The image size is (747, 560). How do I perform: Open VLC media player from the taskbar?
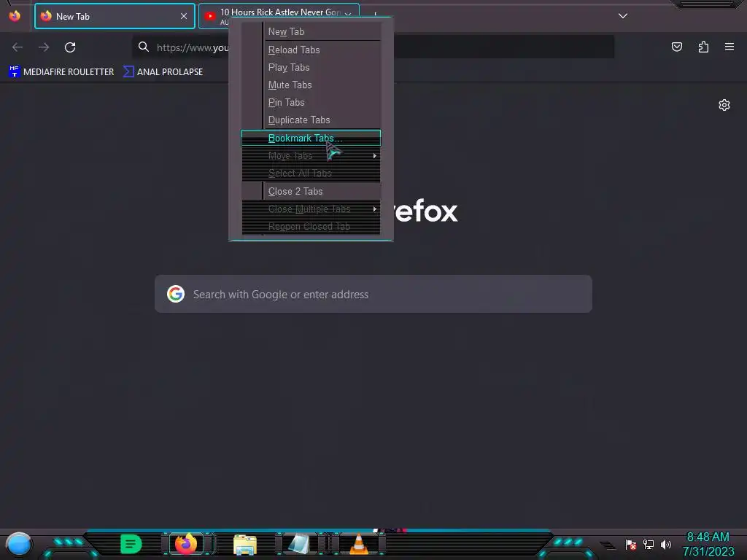[359, 544]
